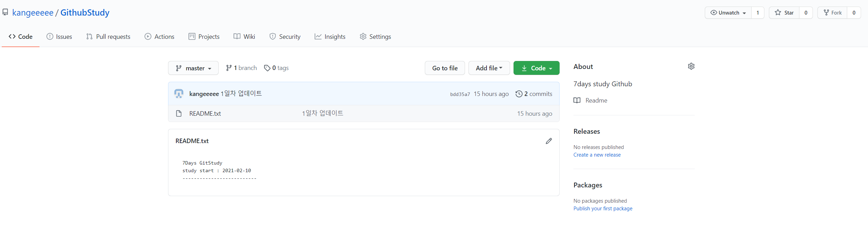
Task: View the 1 branch list
Action: point(241,68)
